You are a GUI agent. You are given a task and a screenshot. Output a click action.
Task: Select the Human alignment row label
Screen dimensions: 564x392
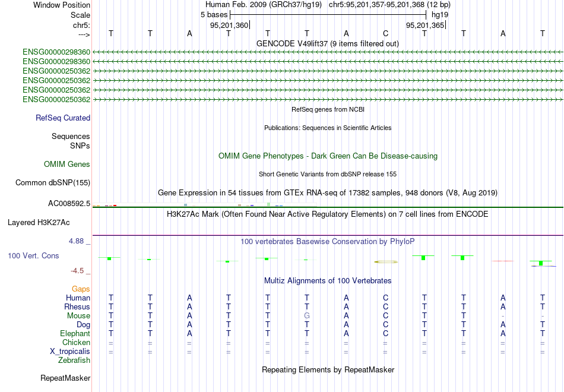(x=78, y=298)
